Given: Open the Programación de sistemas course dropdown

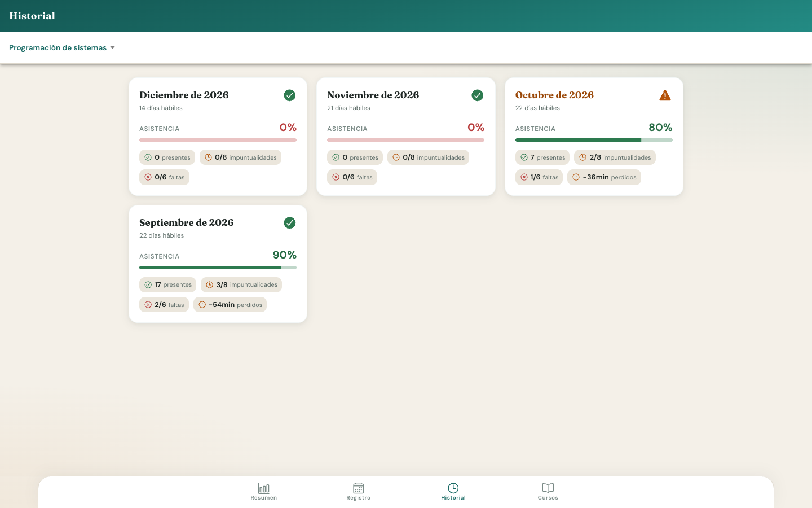Looking at the screenshot, I should click(62, 47).
